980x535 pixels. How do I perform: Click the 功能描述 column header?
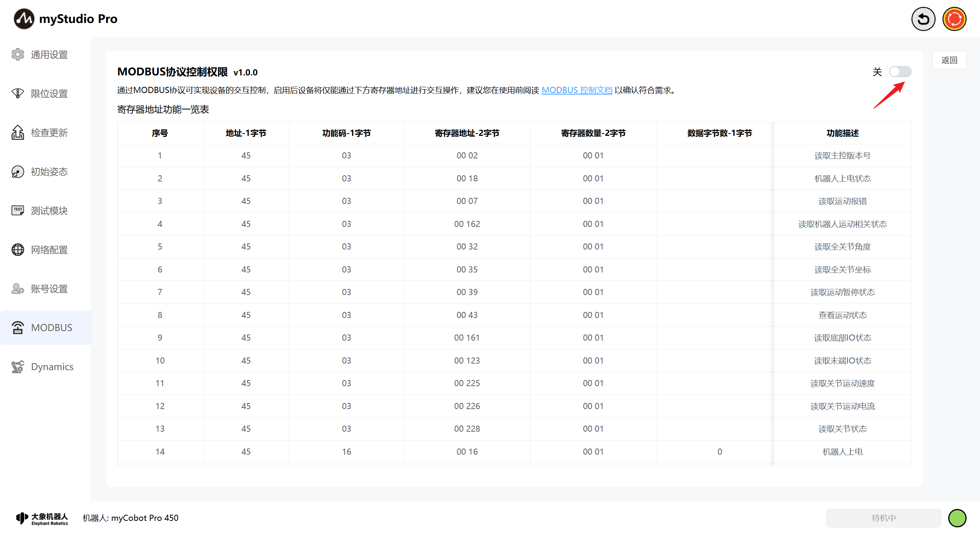[x=842, y=133]
